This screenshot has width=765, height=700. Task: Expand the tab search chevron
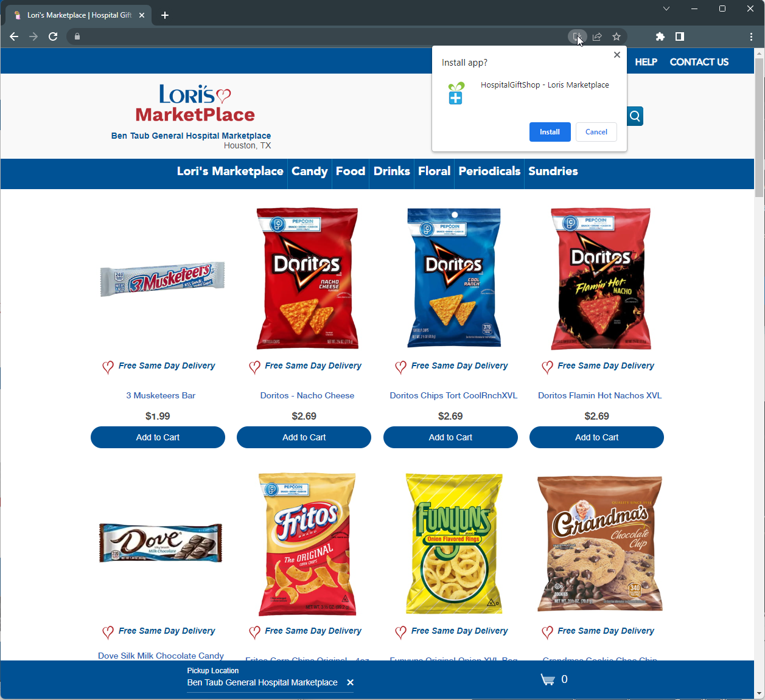666,9
